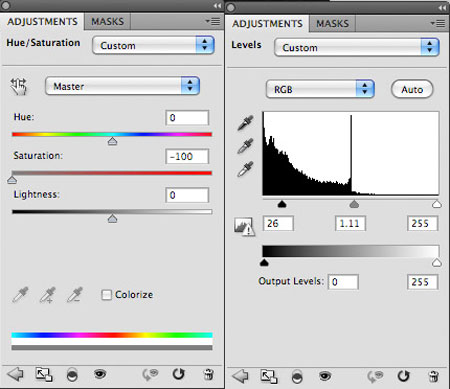
Task: Delete the Hue/Saturation adjustment layer
Action: (208, 374)
